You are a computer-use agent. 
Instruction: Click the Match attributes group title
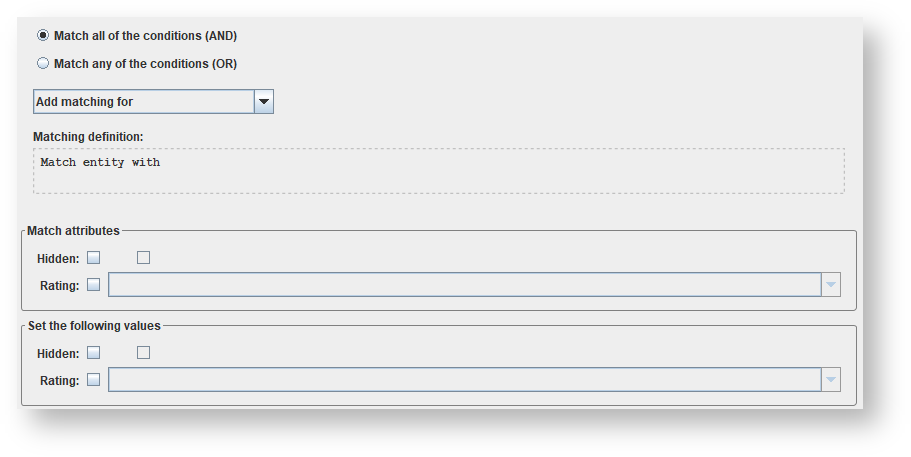pyautogui.click(x=73, y=231)
